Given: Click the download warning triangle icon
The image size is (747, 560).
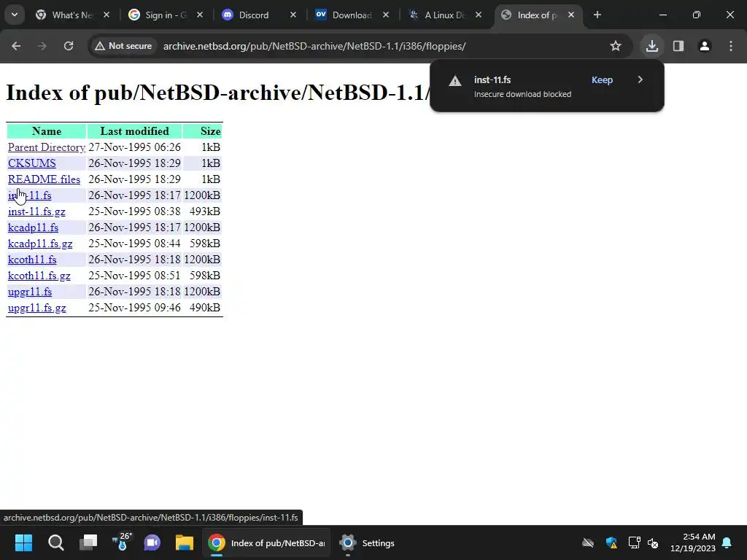Looking at the screenshot, I should click(455, 81).
